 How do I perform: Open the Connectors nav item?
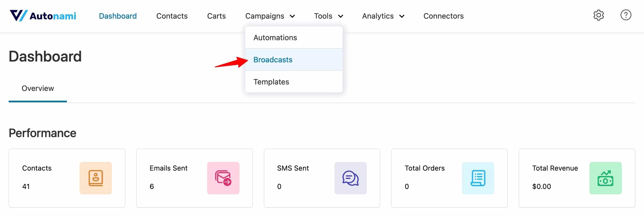444,16
